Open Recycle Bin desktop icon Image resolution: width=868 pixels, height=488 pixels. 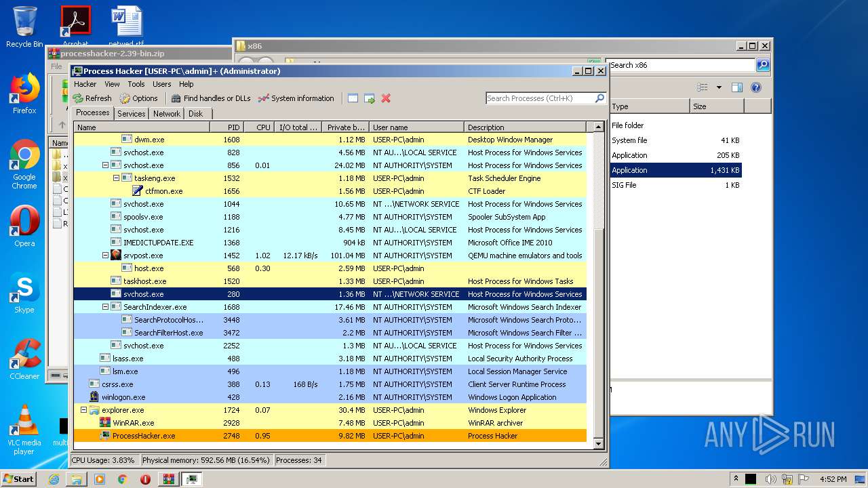point(24,26)
